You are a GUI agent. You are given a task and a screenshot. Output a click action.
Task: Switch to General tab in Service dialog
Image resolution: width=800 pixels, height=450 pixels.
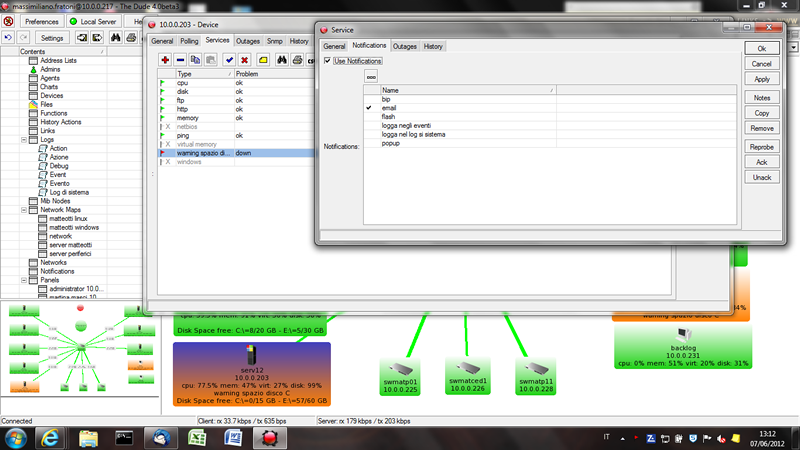[334, 46]
